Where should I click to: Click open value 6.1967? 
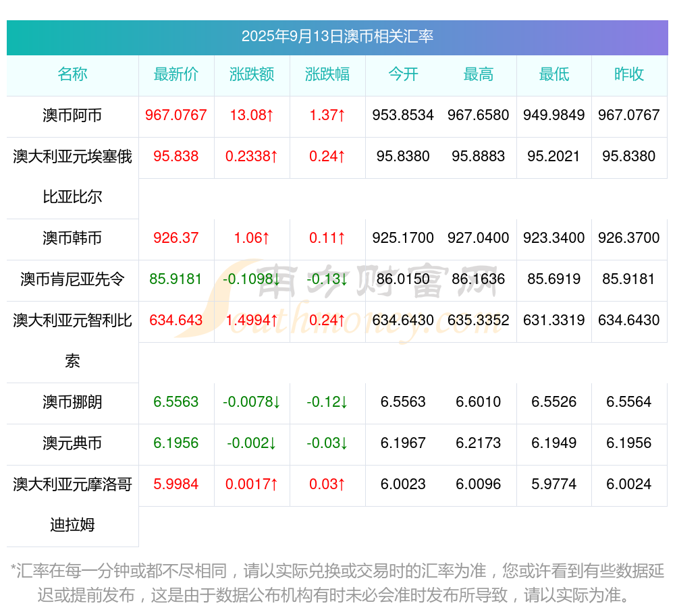pyautogui.click(x=403, y=443)
